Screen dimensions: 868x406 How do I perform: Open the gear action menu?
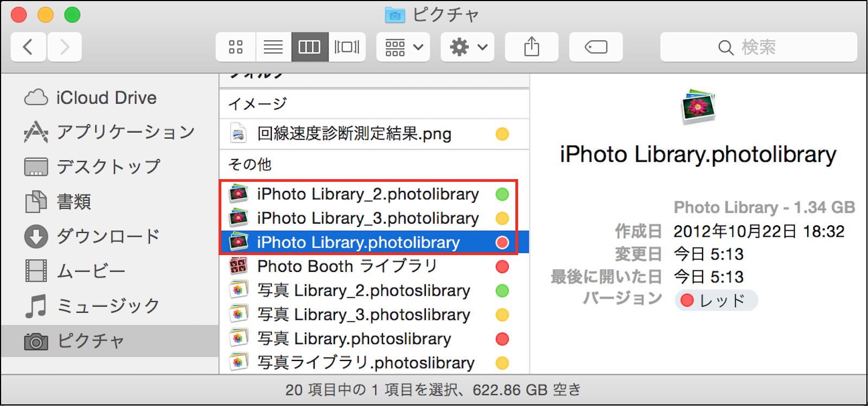tap(468, 47)
